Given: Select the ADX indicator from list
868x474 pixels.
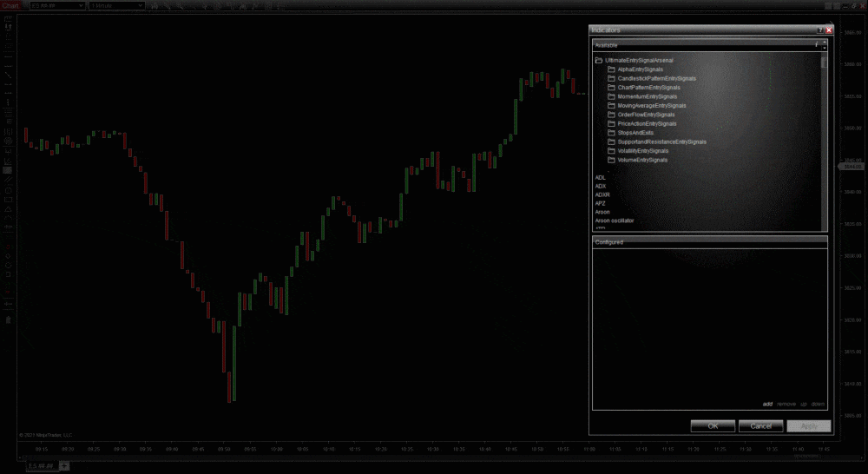Looking at the screenshot, I should [601, 186].
